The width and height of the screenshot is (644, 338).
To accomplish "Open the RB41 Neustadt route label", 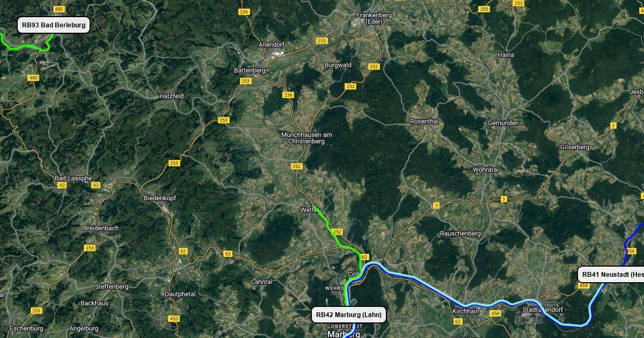I will 611,275.
